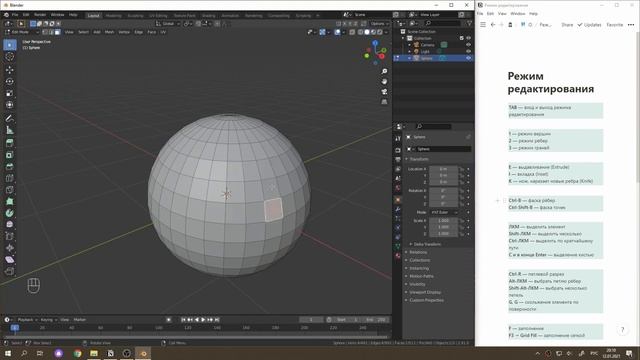
Task: Select the Move tool
Action: (10, 70)
